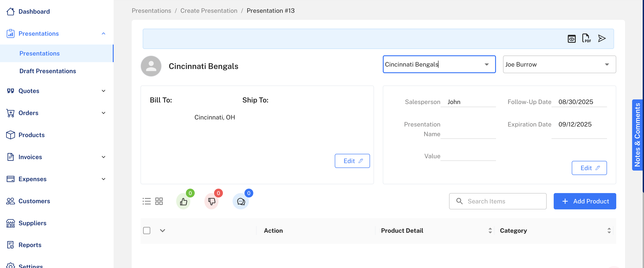Go to the Products page
This screenshot has height=268, width=644.
pyautogui.click(x=31, y=135)
